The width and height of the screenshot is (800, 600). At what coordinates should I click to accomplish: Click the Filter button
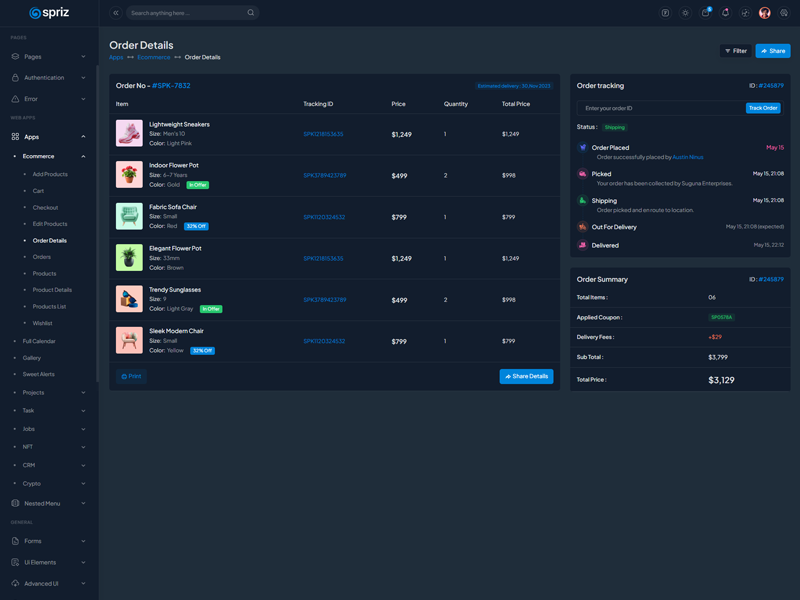736,51
